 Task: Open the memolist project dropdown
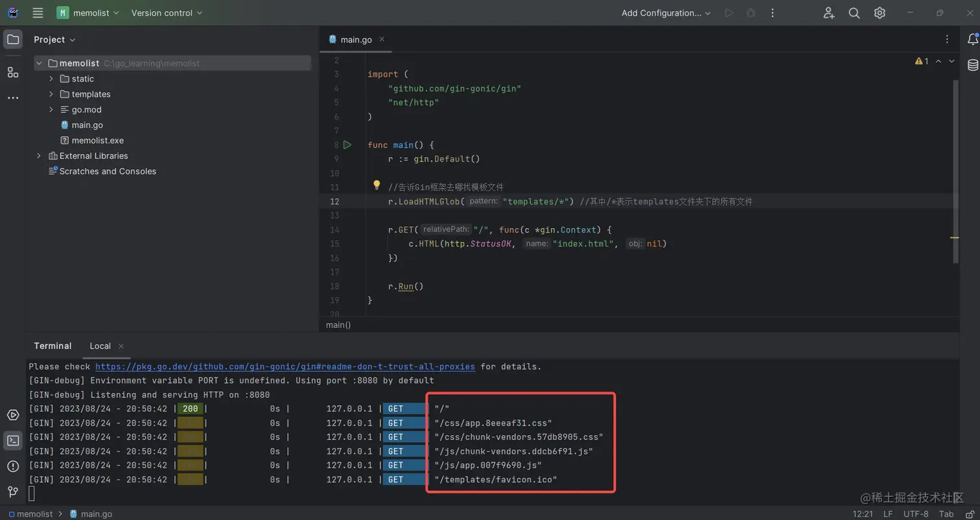point(87,13)
